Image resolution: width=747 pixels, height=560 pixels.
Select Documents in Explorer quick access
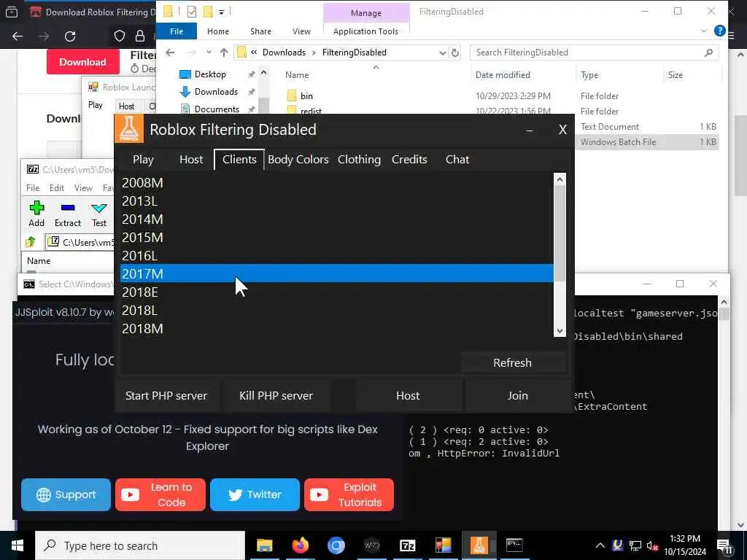coord(217,109)
